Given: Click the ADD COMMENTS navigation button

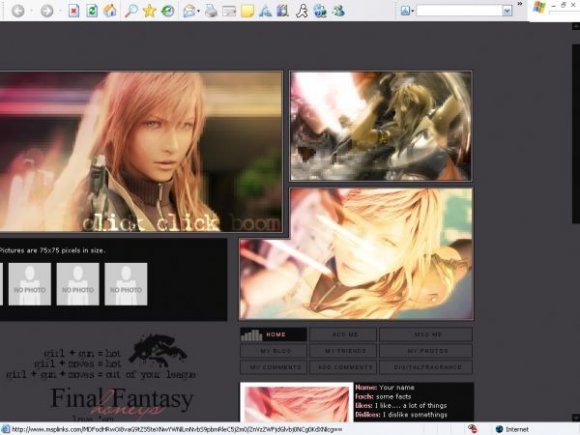Looking at the screenshot, I should click(x=343, y=367).
